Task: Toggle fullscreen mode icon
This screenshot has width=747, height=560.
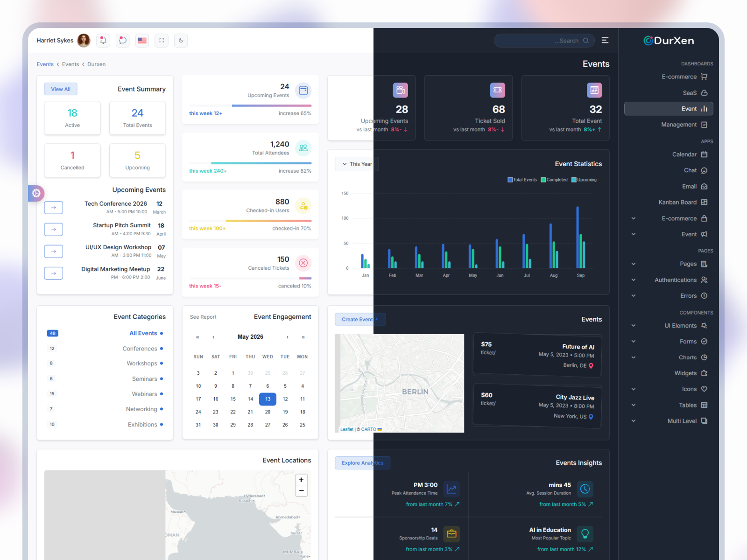Action: [162, 41]
